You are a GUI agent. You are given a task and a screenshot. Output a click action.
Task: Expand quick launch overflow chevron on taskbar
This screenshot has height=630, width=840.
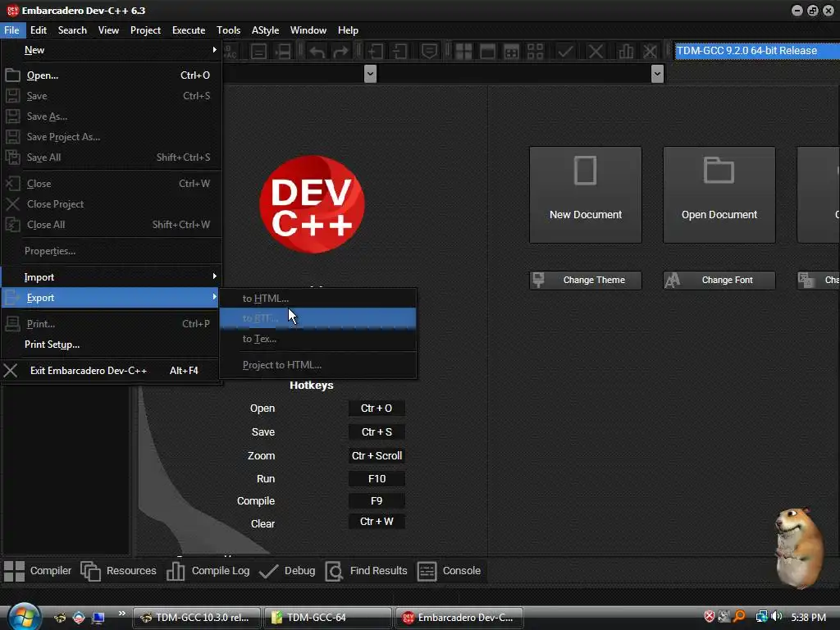pyautogui.click(x=122, y=614)
